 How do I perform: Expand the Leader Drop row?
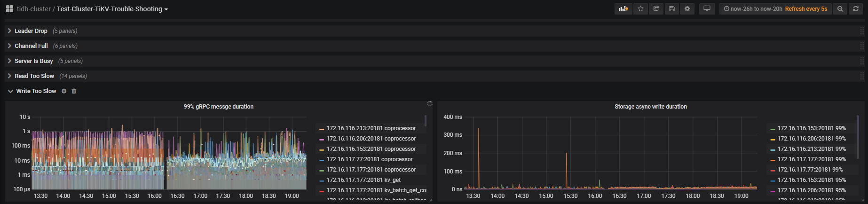[x=31, y=31]
